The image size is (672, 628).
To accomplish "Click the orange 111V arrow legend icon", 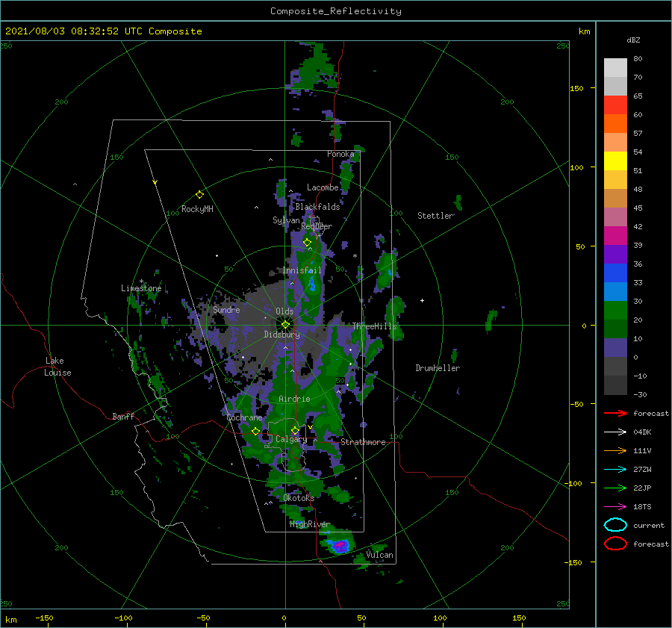I will tap(615, 450).
